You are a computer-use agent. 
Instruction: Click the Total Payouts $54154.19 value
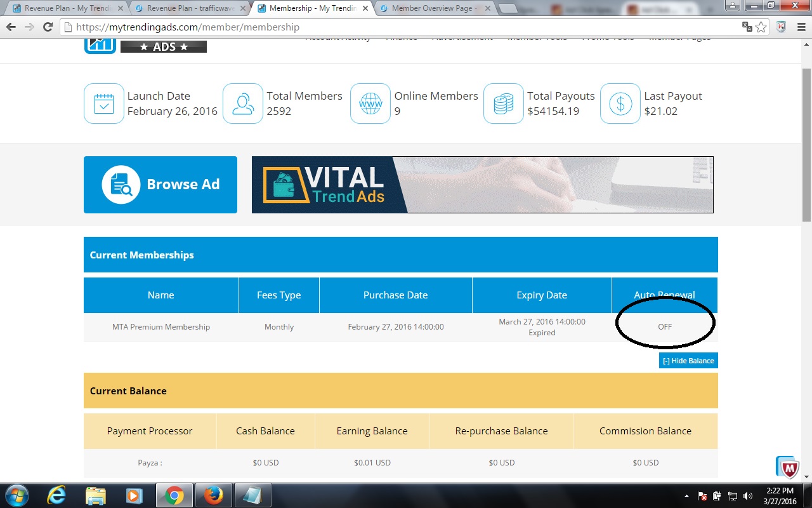point(553,111)
